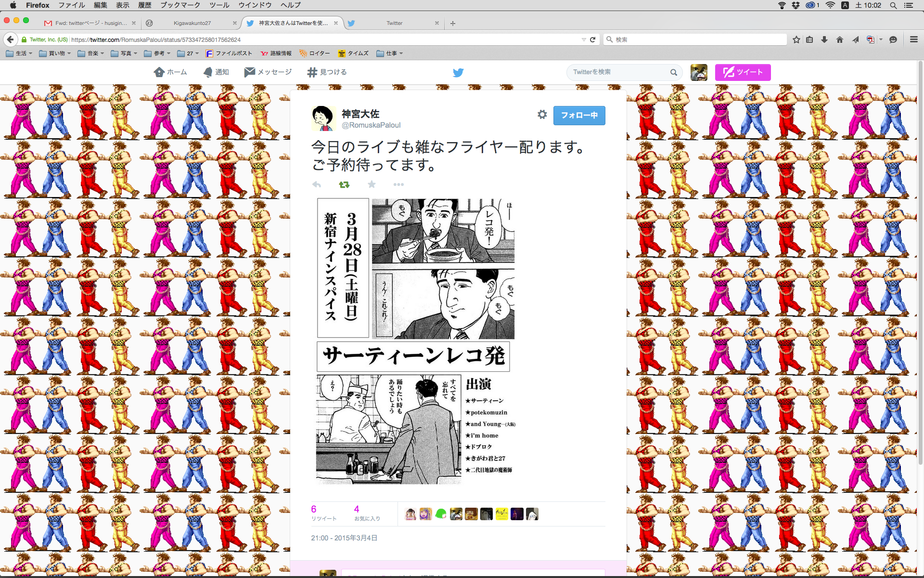Image resolution: width=924 pixels, height=578 pixels.
Task: Toggle the blue フォロー中 follow button
Action: 579,116
